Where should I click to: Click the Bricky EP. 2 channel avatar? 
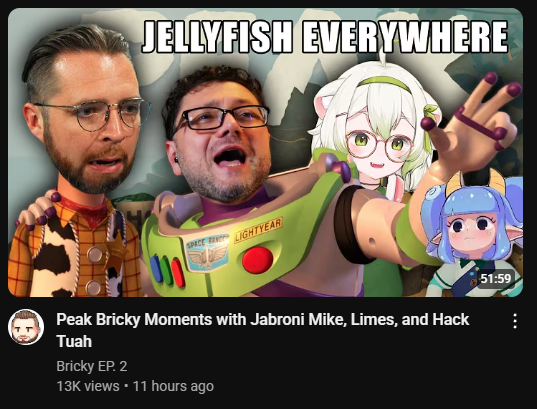(x=26, y=327)
